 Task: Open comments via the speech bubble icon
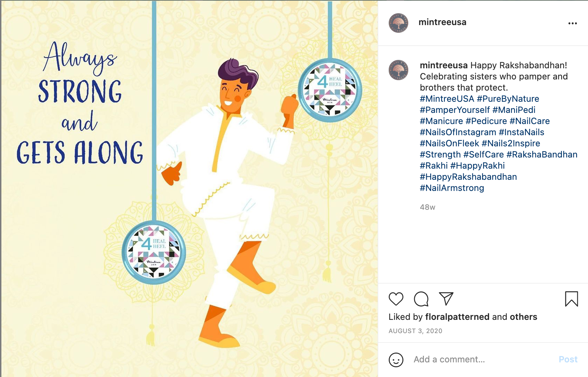click(x=421, y=299)
